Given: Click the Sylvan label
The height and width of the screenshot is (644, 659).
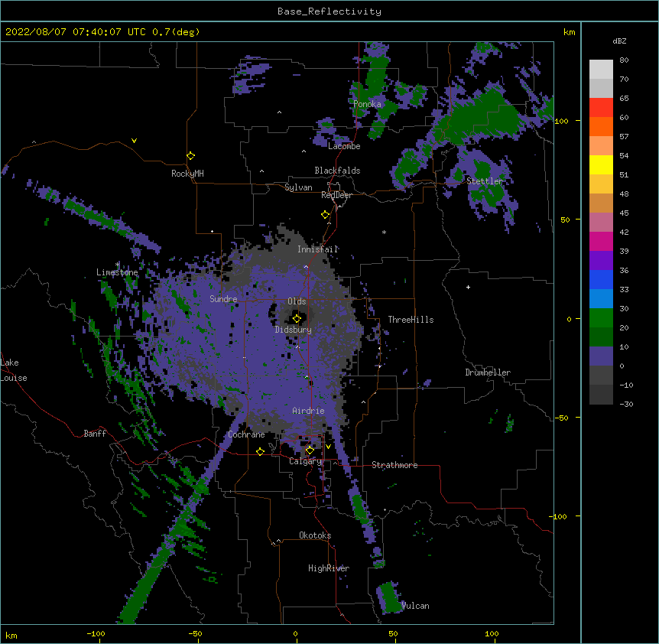Looking at the screenshot, I should pyautogui.click(x=298, y=187).
